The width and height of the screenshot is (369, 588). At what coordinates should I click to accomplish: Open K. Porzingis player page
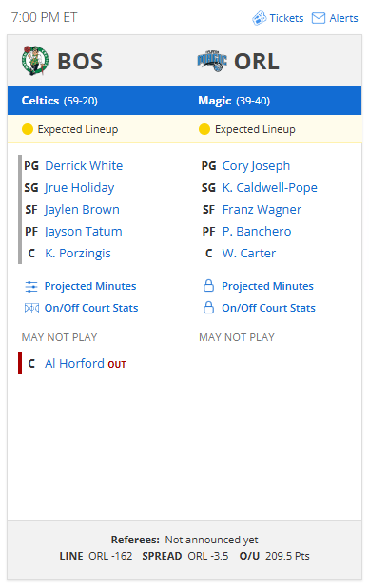(x=78, y=254)
